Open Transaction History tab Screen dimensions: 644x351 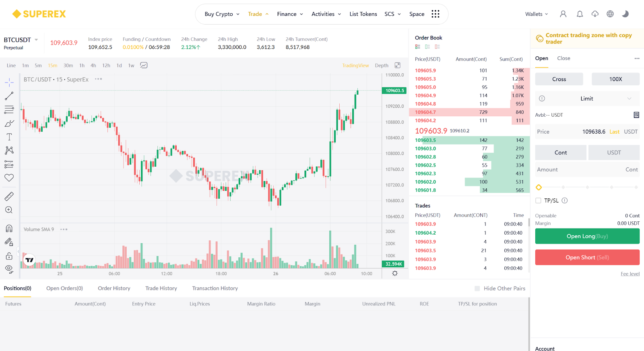(x=215, y=288)
